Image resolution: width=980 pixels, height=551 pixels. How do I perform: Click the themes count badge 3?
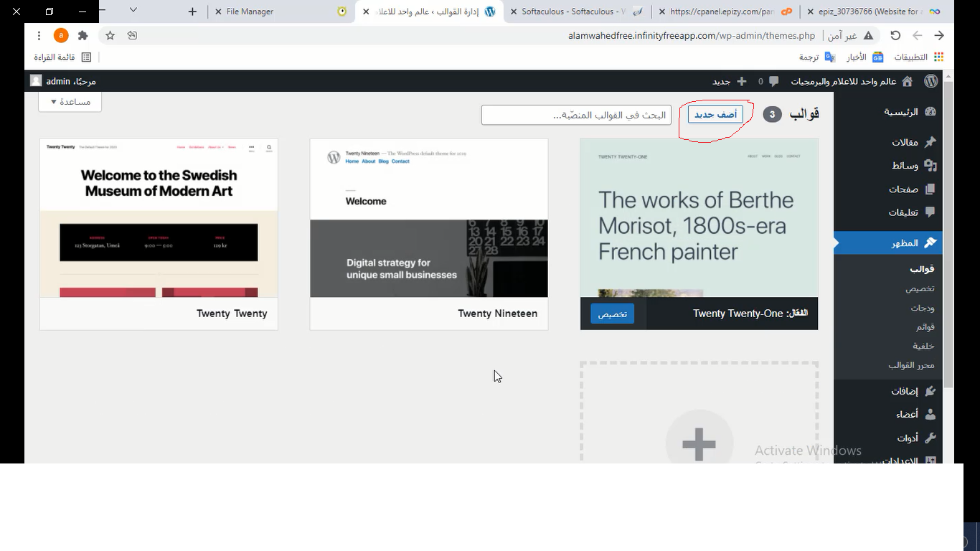coord(772,114)
